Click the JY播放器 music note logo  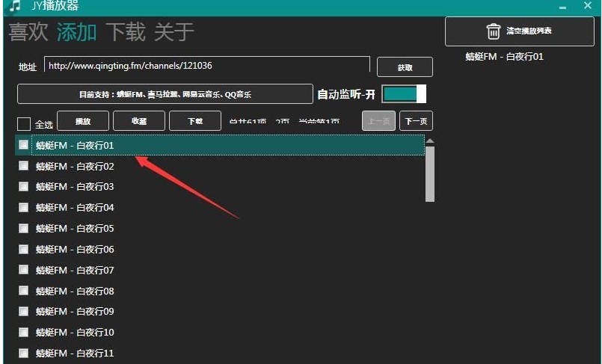(x=15, y=5)
